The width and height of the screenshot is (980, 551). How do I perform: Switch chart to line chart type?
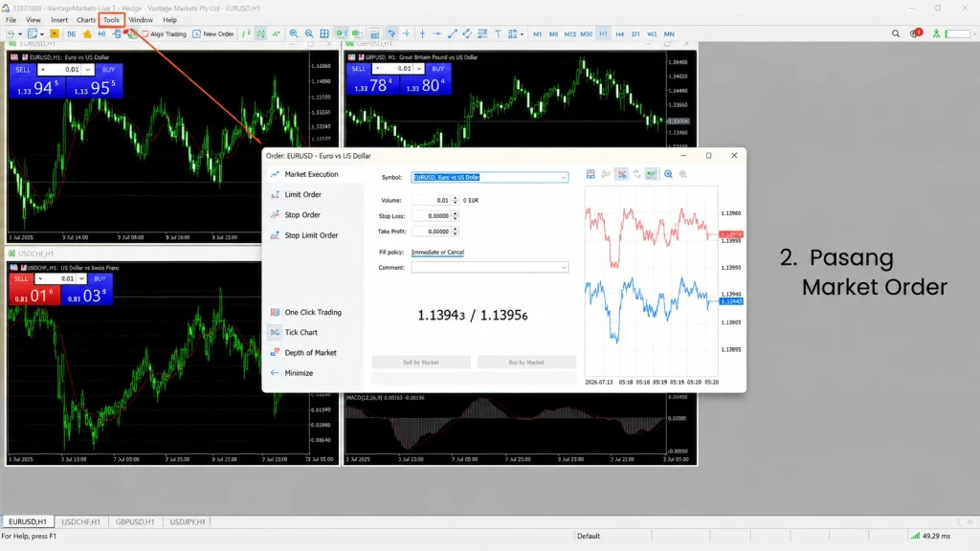(x=276, y=33)
